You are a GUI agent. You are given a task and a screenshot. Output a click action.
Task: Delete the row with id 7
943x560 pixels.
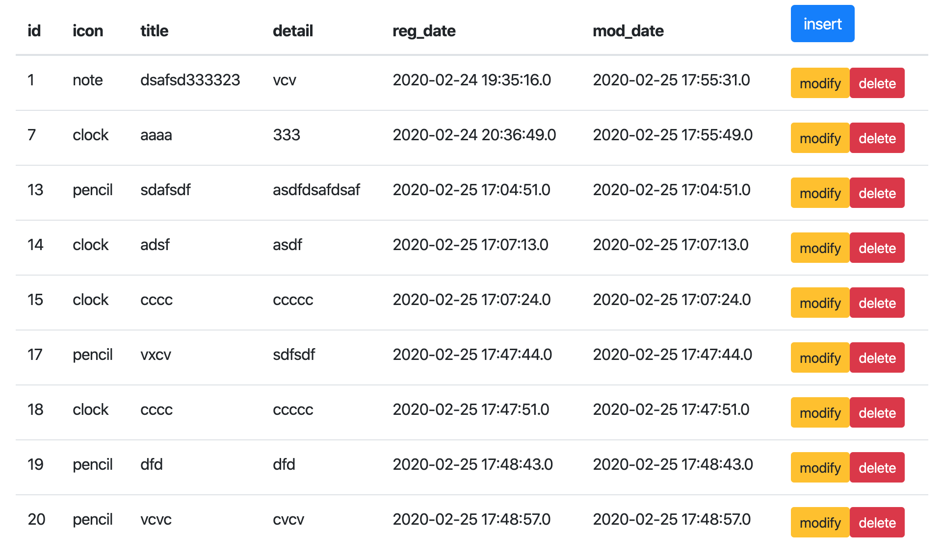click(x=877, y=138)
